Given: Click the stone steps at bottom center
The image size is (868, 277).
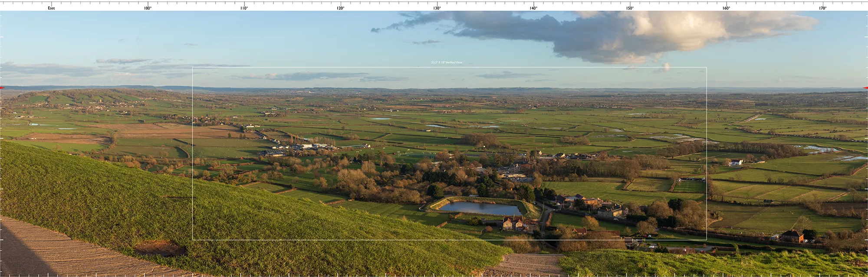Looking at the screenshot, I should (529, 264).
